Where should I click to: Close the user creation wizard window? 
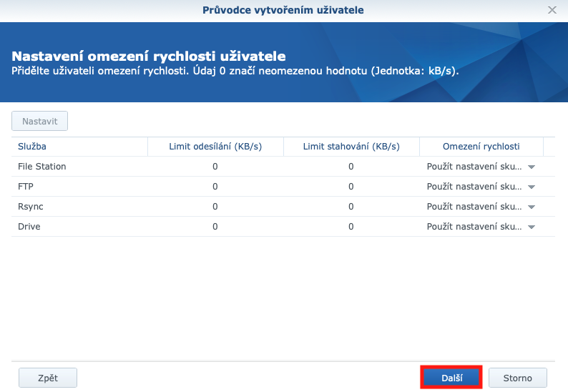(x=552, y=10)
